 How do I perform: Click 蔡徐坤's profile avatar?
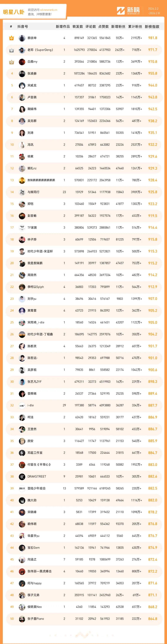point(22,38)
